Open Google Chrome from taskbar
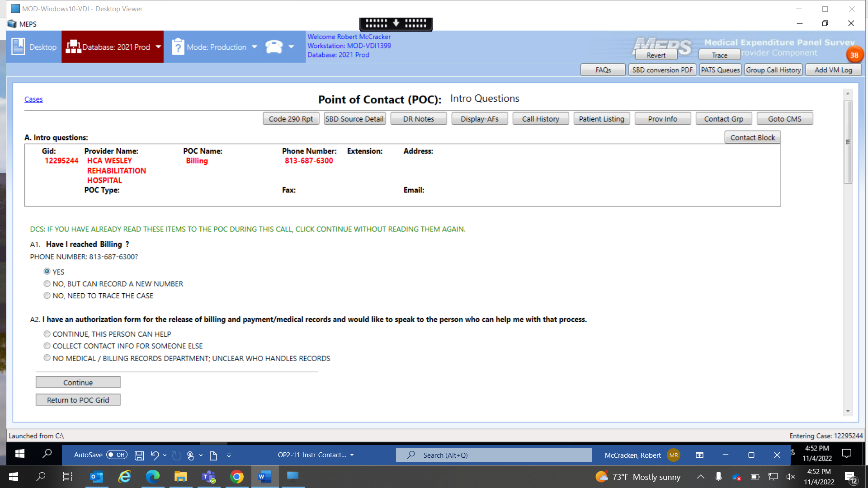The image size is (868, 488). coord(236,477)
